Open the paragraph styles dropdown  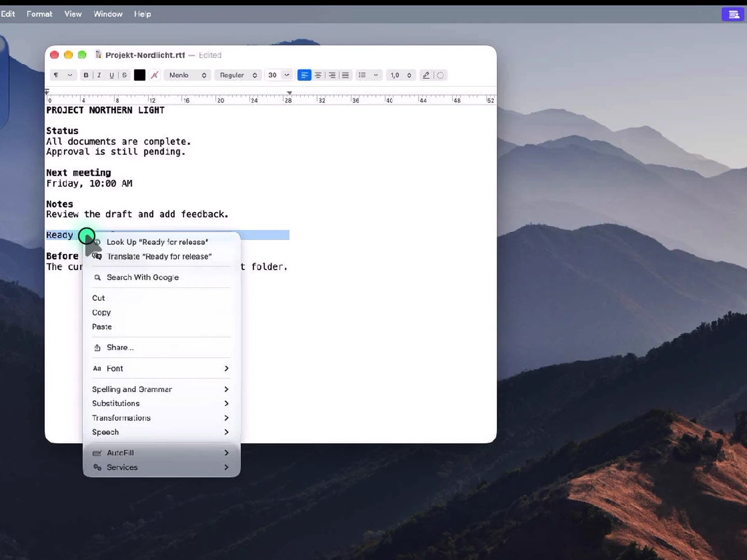pyautogui.click(x=63, y=75)
